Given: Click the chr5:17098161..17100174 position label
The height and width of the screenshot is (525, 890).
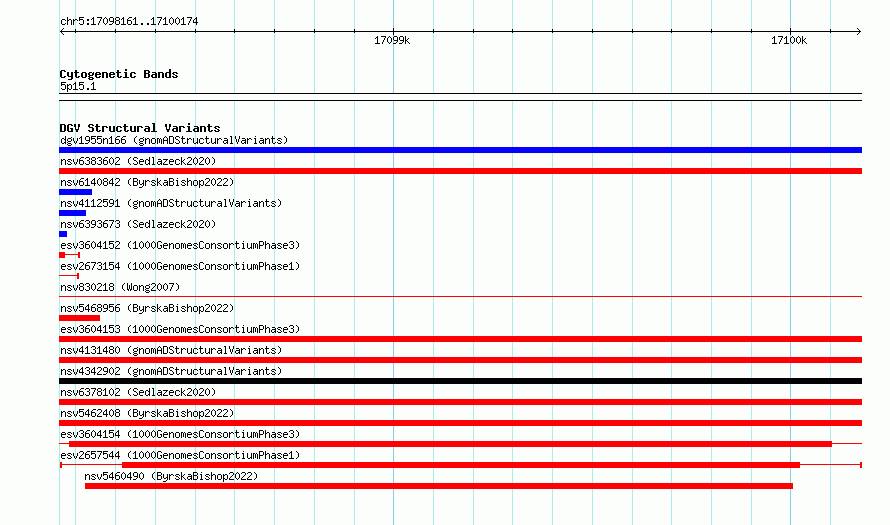Looking at the screenshot, I should (129, 21).
